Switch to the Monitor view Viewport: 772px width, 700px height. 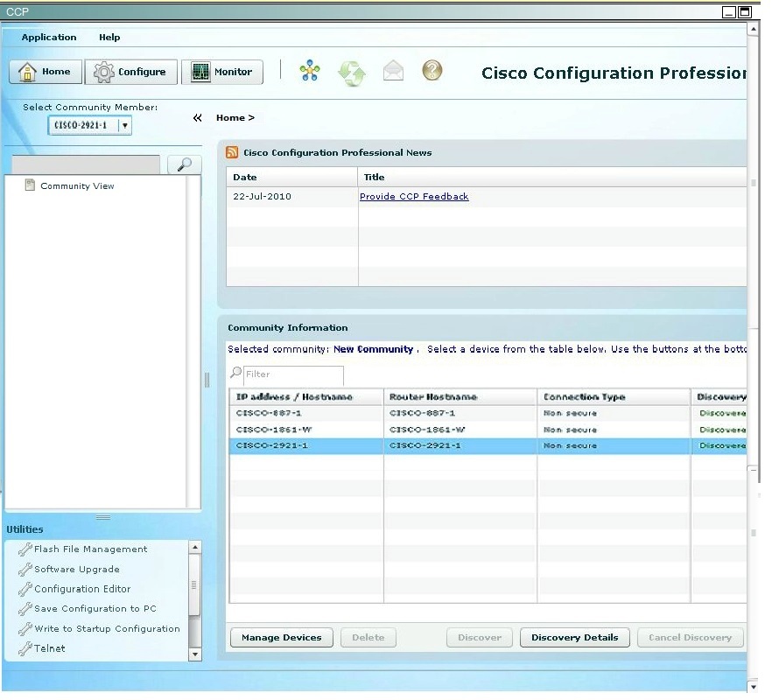tap(222, 72)
